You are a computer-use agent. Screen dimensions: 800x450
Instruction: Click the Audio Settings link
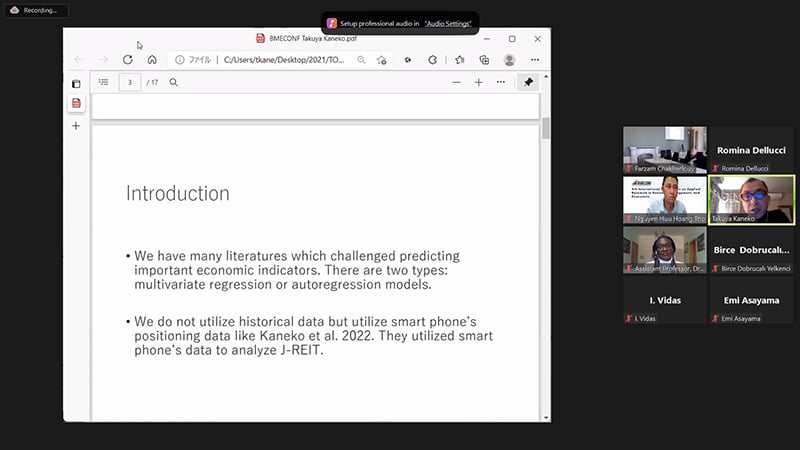coord(447,22)
